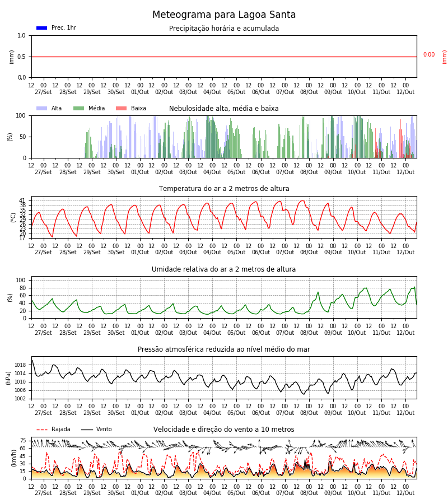Screen dimensions: 448x504
Task: Click the Meteograma para Lagoa Santa title
Action: [x=224, y=15]
